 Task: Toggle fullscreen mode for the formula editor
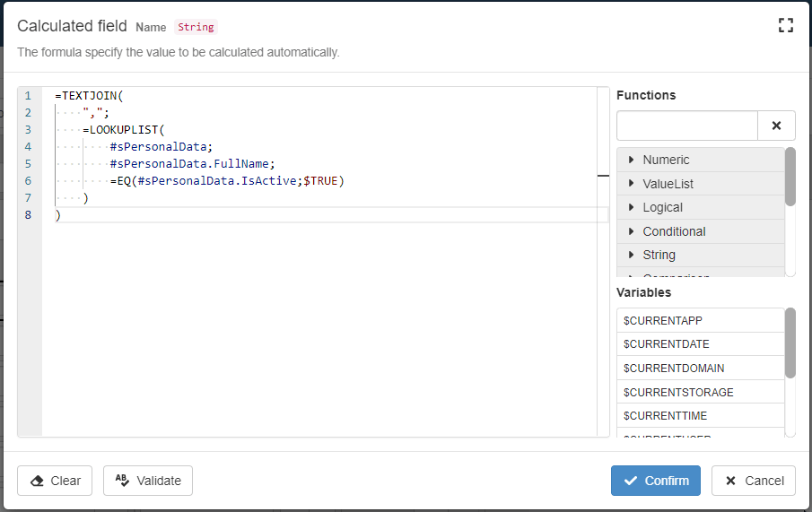tap(786, 25)
